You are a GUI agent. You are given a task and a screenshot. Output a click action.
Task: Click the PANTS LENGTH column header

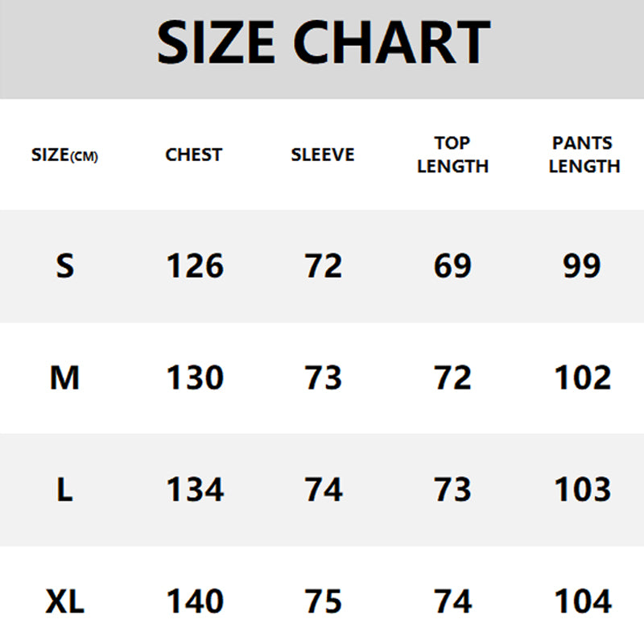tap(584, 155)
